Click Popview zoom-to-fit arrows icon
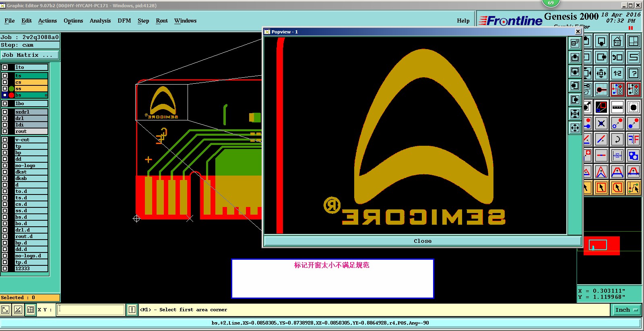The width and height of the screenshot is (644, 331). (x=575, y=114)
